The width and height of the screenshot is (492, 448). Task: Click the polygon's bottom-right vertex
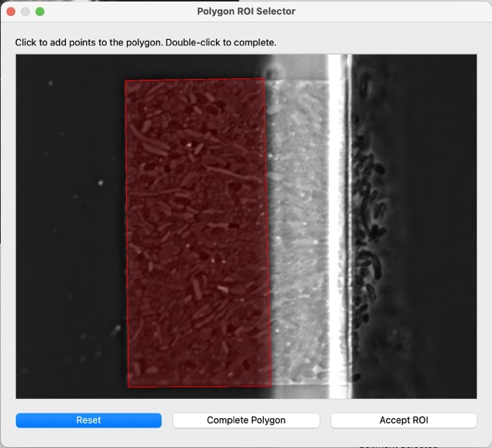tap(271, 385)
